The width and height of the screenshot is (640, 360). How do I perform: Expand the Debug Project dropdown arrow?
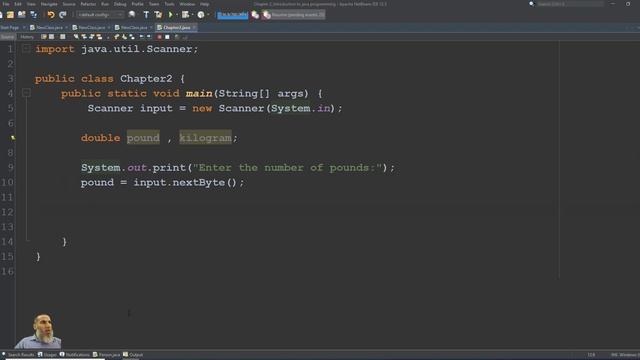[192, 15]
